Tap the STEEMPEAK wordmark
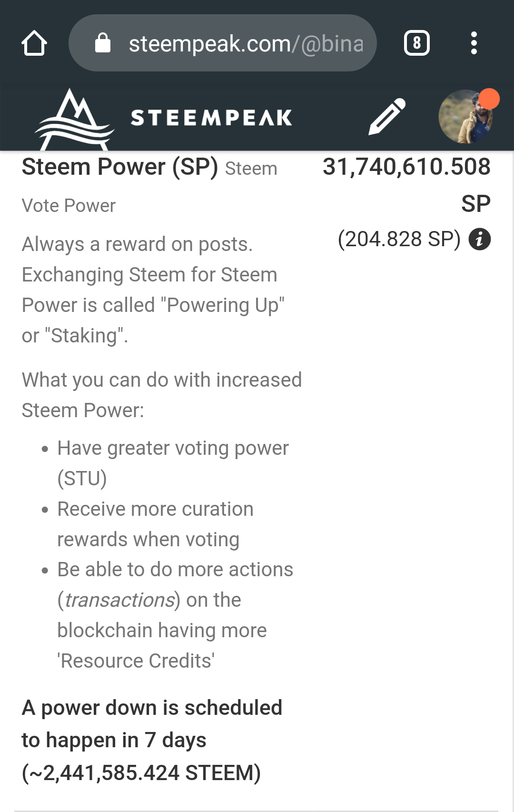Image resolution: width=514 pixels, height=812 pixels. [211, 118]
